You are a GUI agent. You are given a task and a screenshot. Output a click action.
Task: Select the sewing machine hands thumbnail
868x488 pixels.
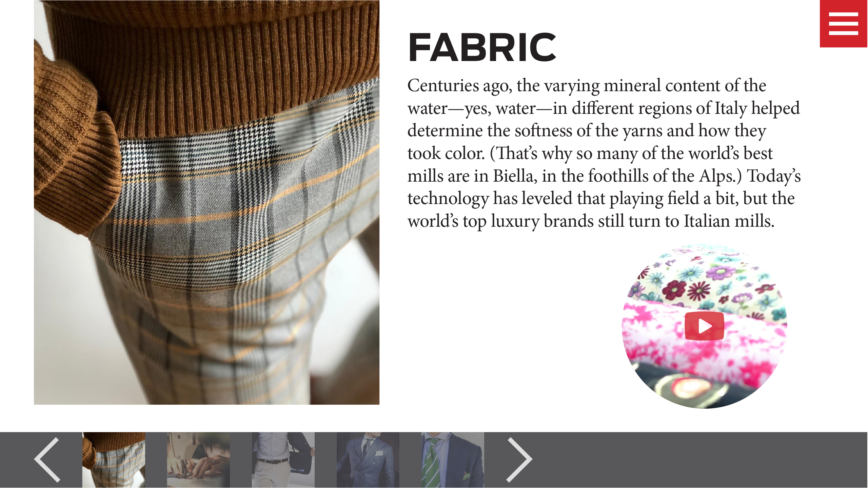coord(198,460)
